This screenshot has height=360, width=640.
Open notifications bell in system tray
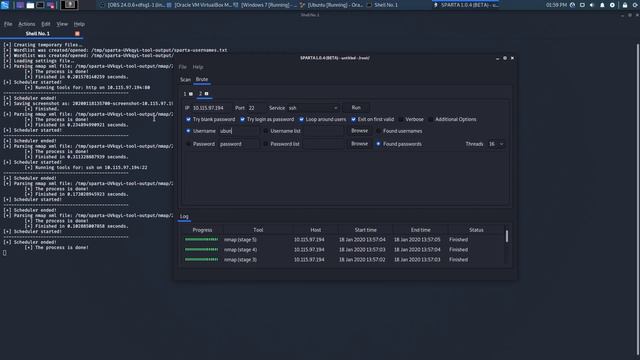pos(602,5)
